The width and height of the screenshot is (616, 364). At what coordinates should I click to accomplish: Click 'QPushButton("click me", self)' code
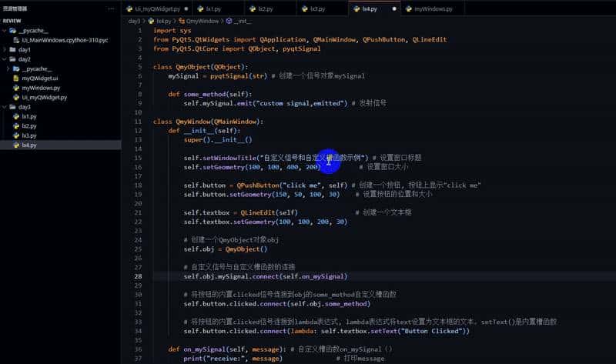[x=292, y=185]
